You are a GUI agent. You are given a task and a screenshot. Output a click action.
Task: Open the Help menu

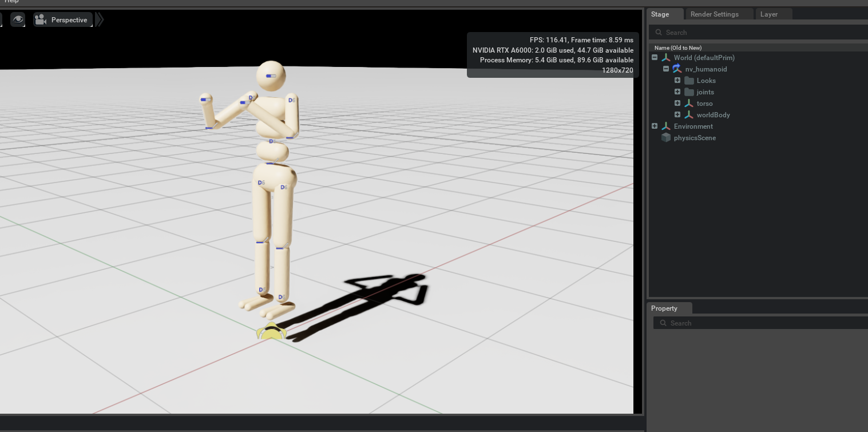11,2
